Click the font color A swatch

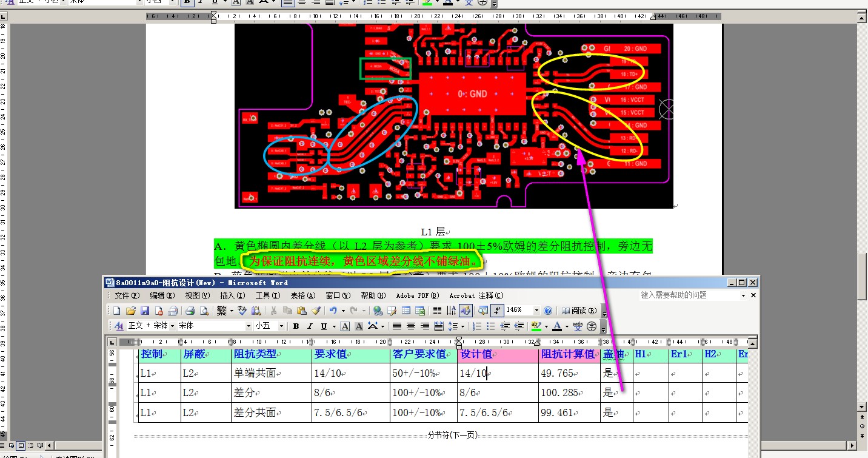click(x=557, y=326)
